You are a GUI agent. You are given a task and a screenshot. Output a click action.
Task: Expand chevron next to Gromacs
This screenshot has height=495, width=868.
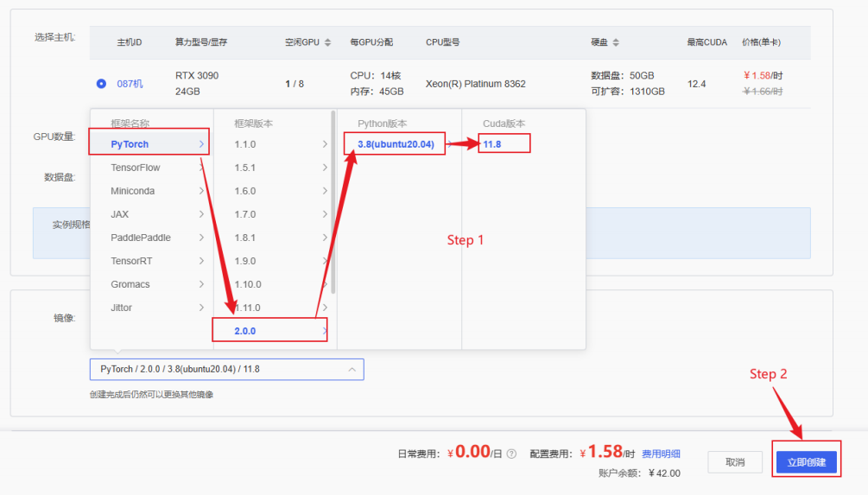[x=201, y=283]
